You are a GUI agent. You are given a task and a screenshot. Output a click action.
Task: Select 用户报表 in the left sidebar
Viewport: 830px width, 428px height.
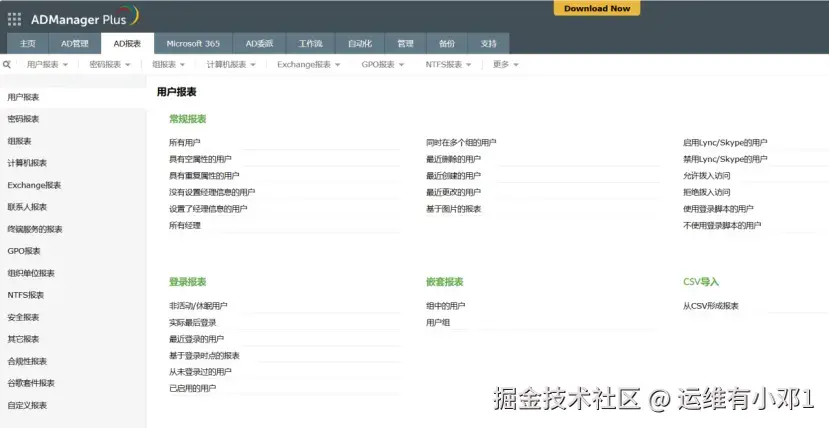click(x=73, y=97)
